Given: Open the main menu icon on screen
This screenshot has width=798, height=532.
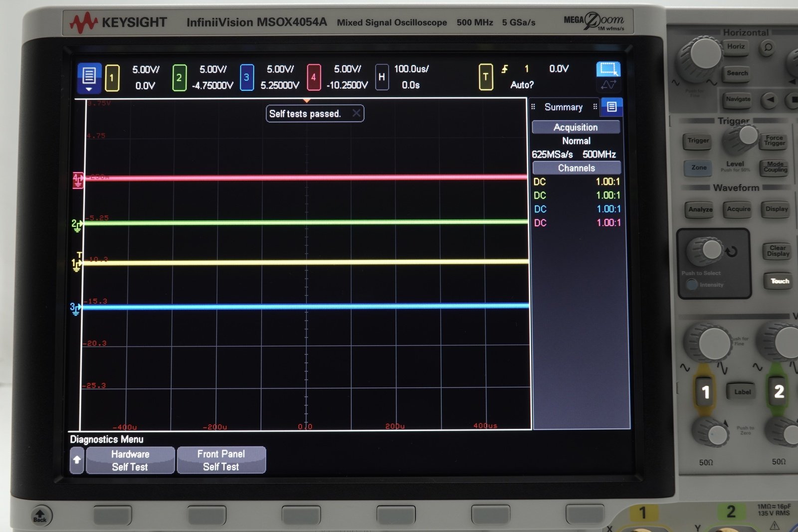Looking at the screenshot, I should click(89, 78).
